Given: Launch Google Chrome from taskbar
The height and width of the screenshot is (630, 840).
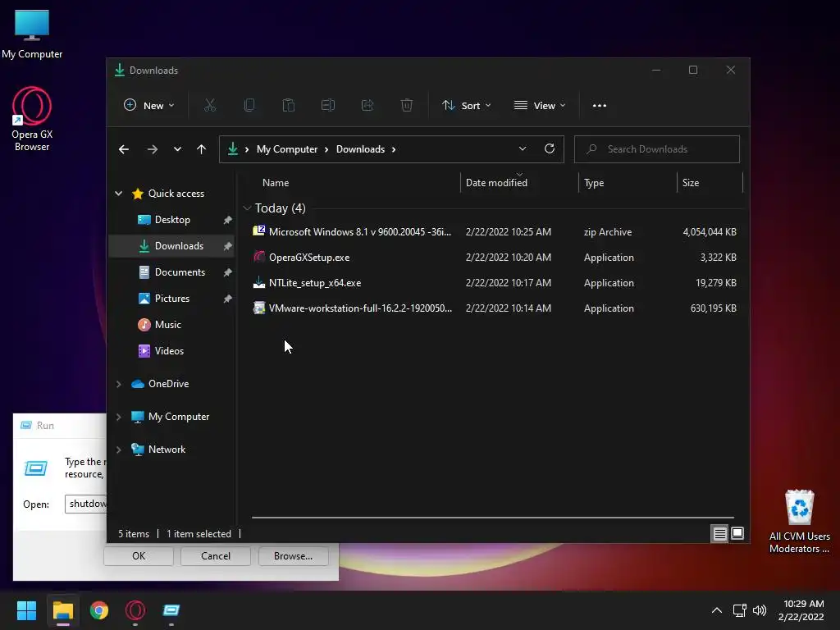Looking at the screenshot, I should coord(99,610).
